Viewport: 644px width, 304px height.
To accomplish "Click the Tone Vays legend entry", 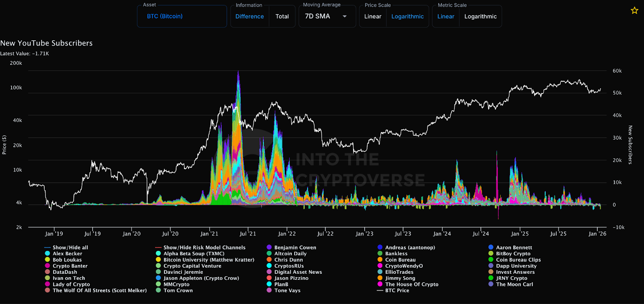I will tap(287, 290).
